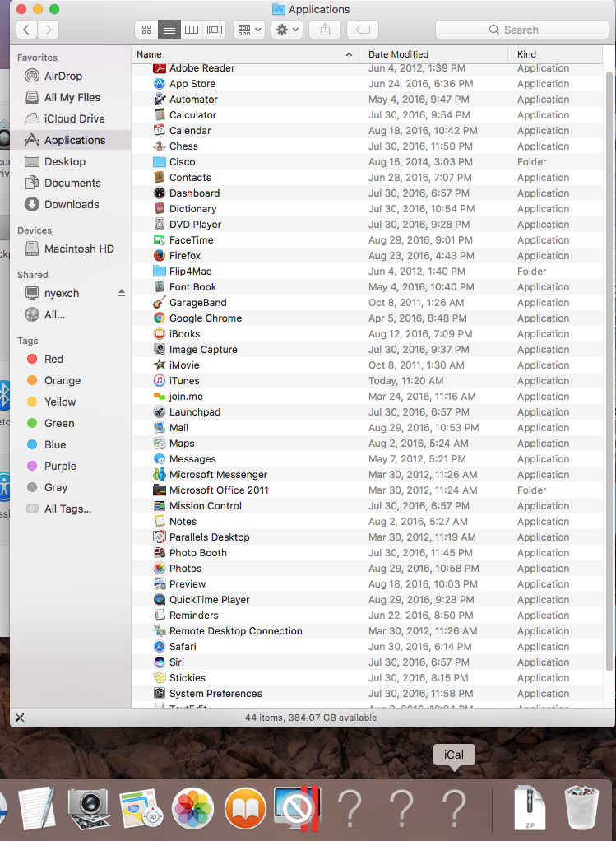This screenshot has width=616, height=841.
Task: Open Photos from the Dock
Action: point(192,808)
